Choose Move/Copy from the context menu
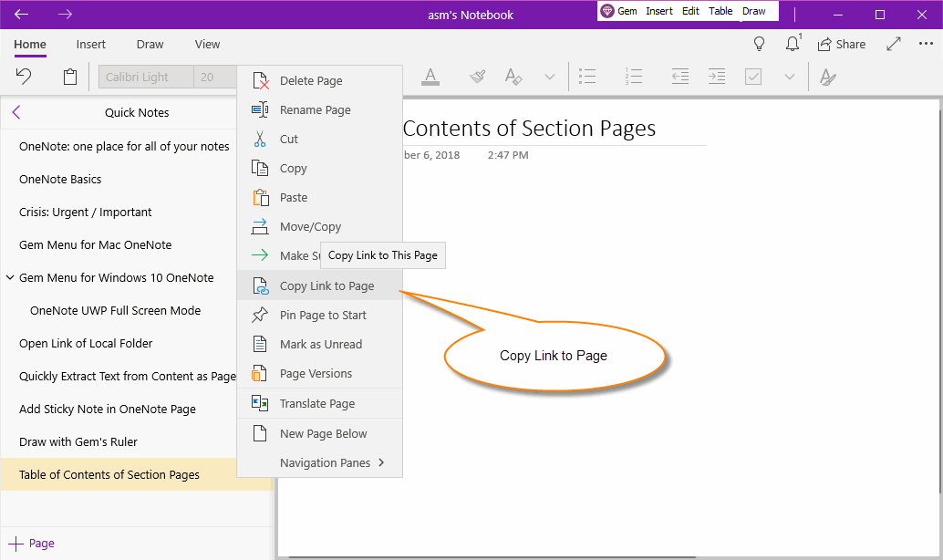943x560 pixels. (319, 227)
